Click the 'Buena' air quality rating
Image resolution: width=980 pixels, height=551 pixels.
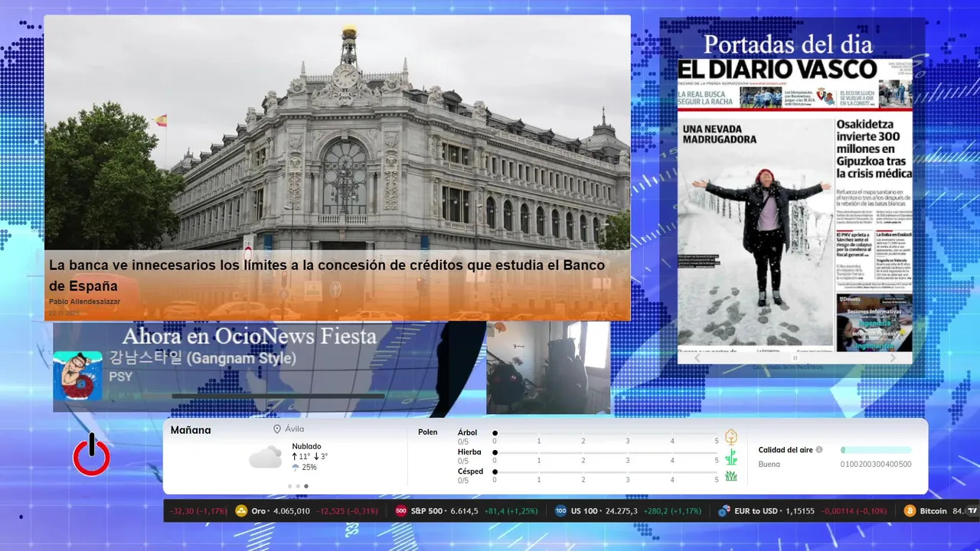coord(769,465)
